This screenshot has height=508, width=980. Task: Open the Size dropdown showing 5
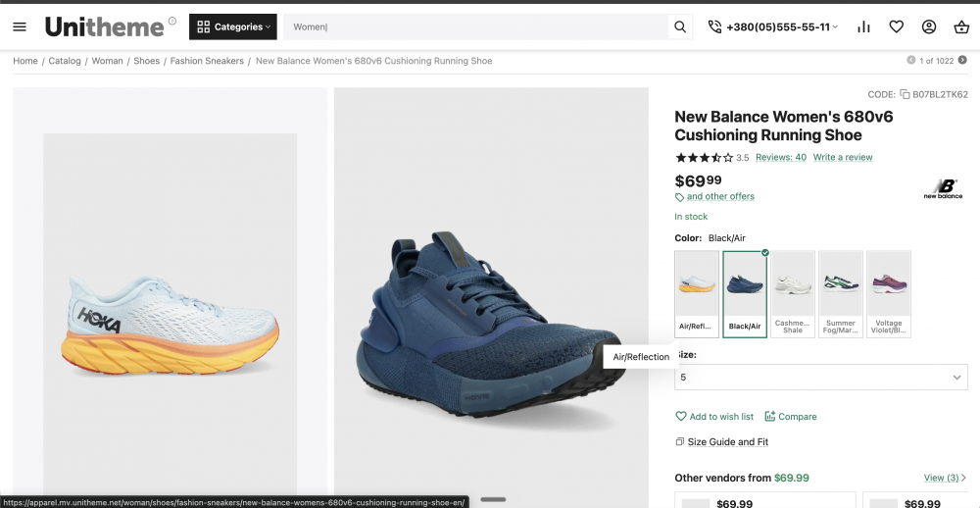tap(821, 378)
